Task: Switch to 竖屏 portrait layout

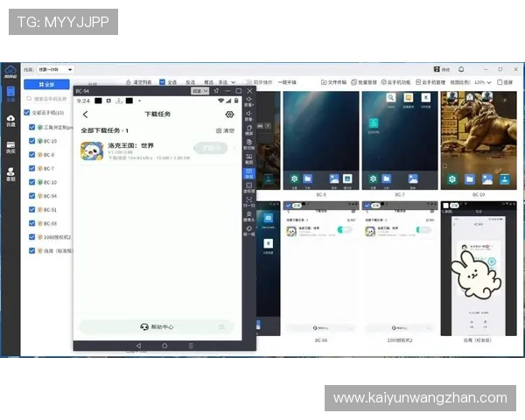Action: pos(505,82)
